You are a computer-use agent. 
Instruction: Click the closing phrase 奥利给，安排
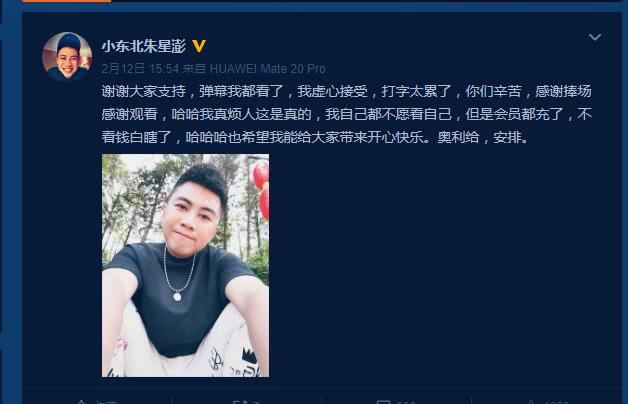(x=482, y=137)
